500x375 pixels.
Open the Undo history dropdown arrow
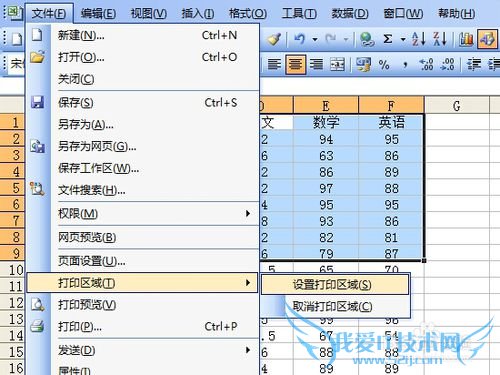315,40
